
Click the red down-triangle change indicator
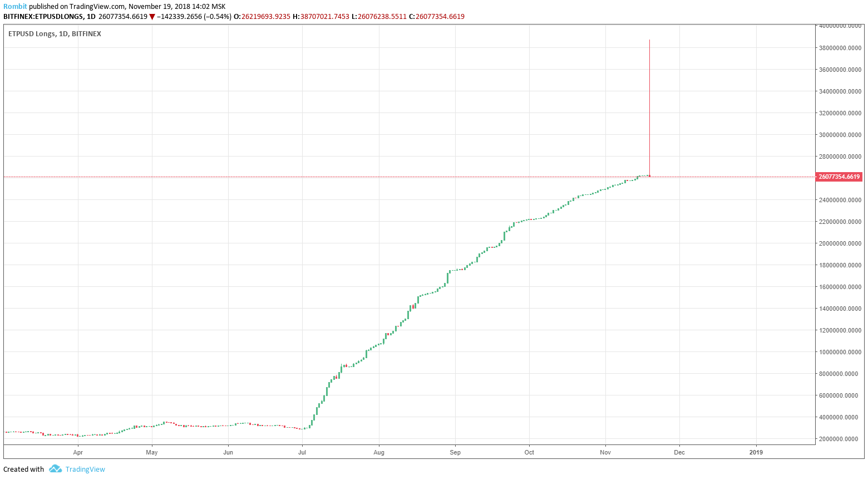pos(152,17)
